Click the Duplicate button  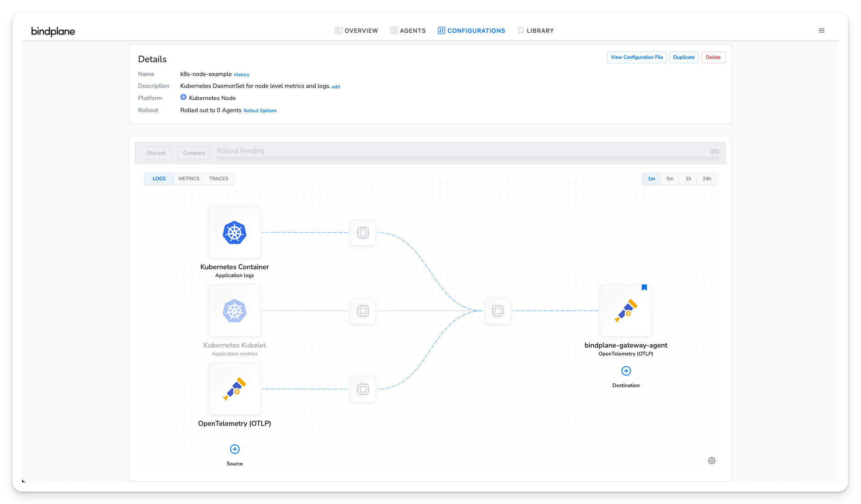coord(683,57)
